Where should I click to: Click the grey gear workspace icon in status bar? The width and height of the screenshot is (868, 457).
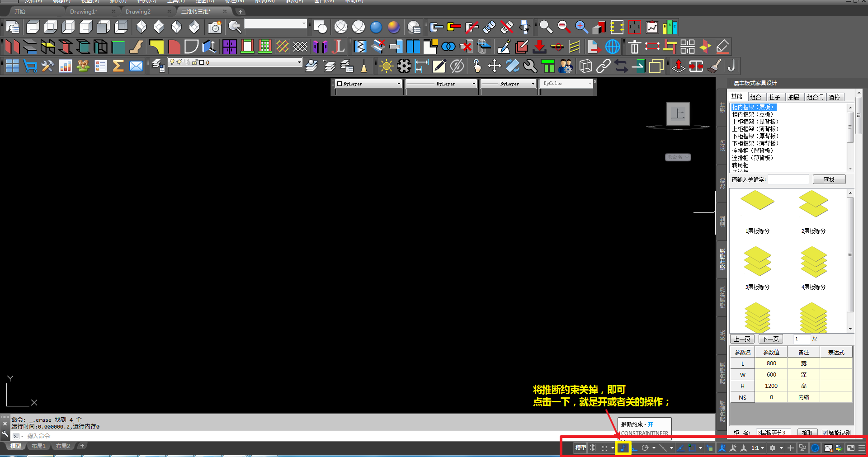773,448
